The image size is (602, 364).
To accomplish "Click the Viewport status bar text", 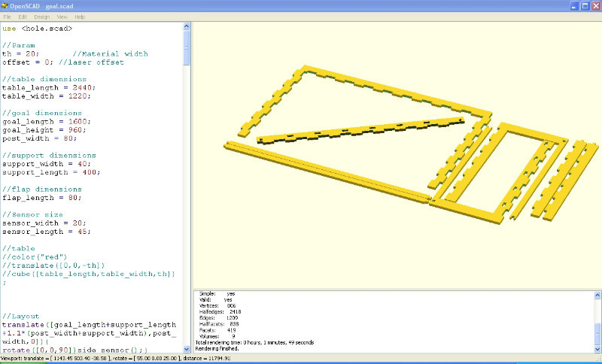I will 115,359.
